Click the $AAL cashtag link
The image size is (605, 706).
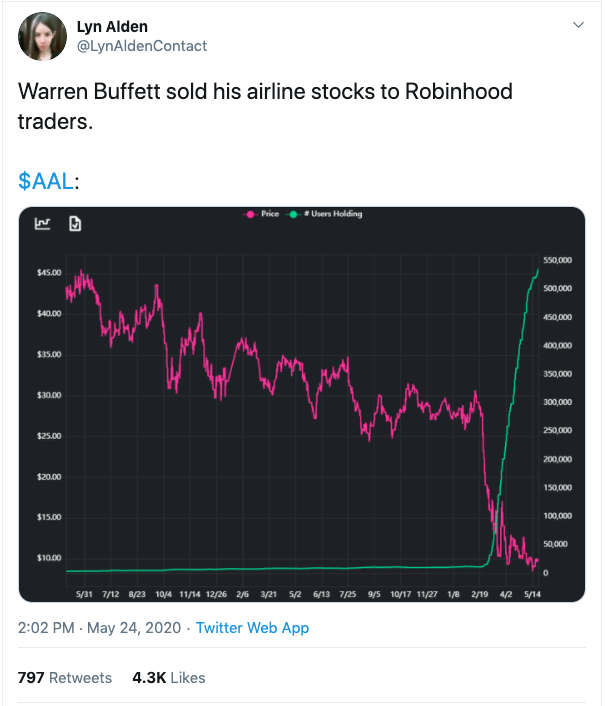[45, 181]
